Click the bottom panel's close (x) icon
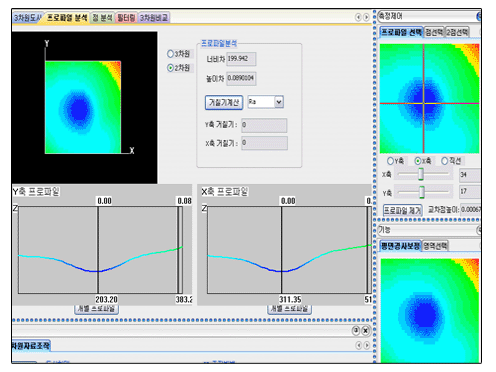The image size is (496, 372). coord(365,331)
